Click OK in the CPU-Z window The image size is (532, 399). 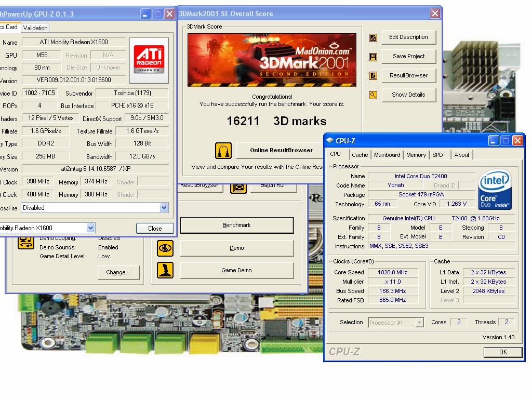point(503,352)
